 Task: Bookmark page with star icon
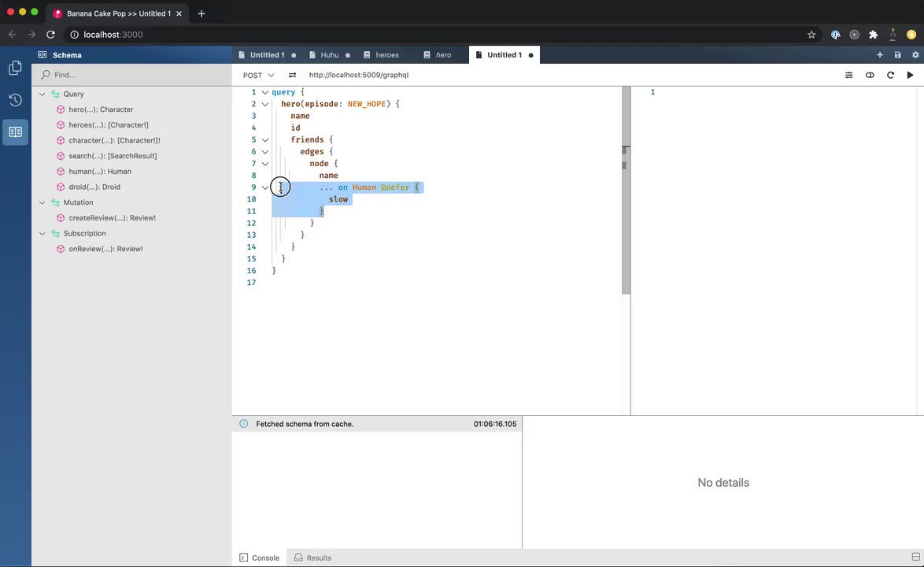click(811, 35)
